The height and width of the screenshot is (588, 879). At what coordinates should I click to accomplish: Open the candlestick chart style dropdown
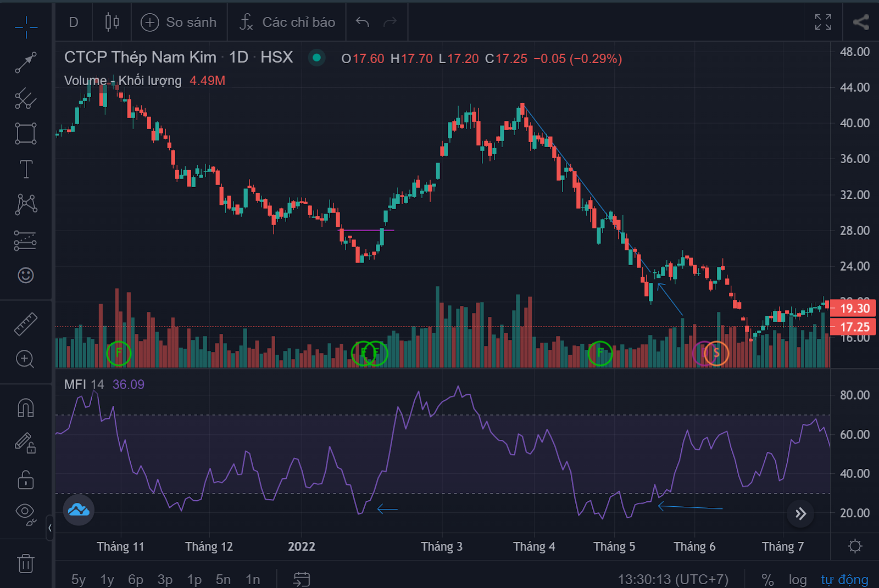click(112, 23)
